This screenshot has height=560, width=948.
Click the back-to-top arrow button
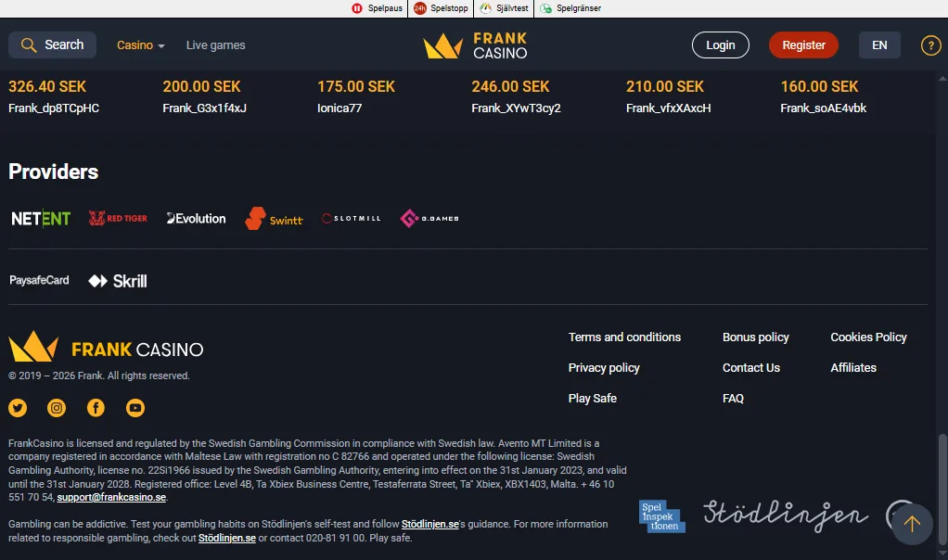click(x=912, y=524)
